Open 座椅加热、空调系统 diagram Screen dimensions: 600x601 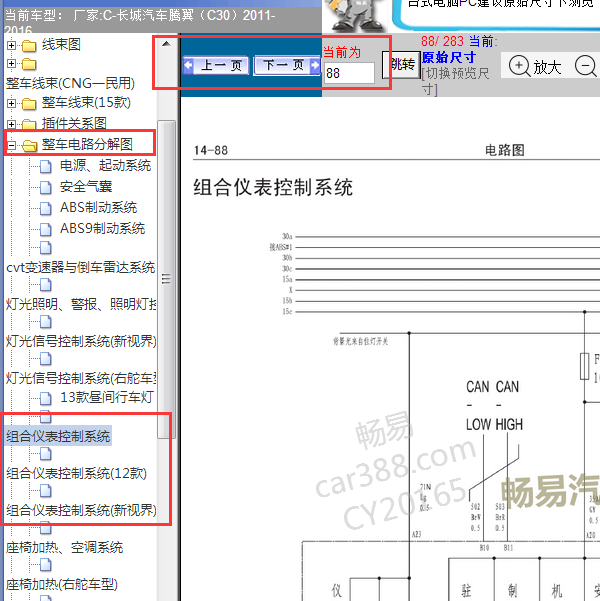pyautogui.click(x=64, y=547)
